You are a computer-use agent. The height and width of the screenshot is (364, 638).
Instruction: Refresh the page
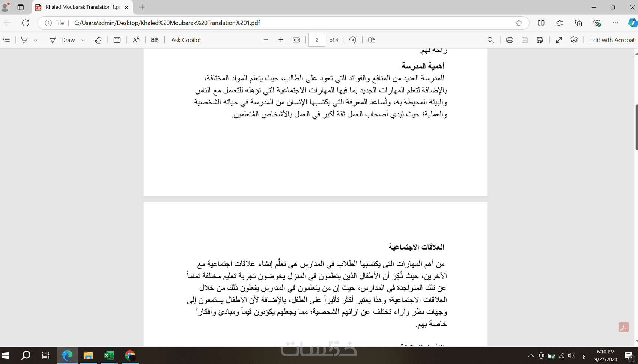[x=26, y=23]
